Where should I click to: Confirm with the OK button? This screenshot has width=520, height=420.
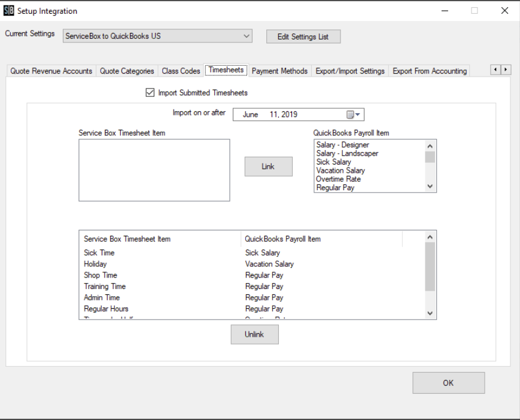[448, 383]
